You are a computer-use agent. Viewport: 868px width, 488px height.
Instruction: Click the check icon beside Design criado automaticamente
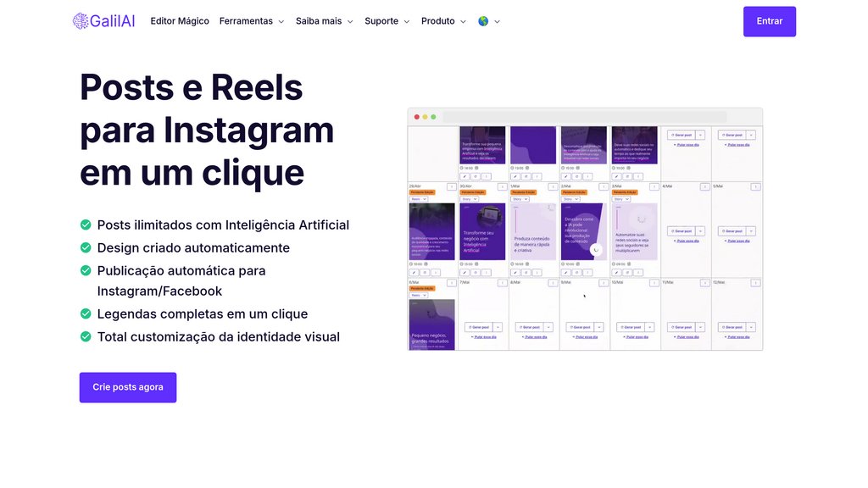click(x=86, y=248)
